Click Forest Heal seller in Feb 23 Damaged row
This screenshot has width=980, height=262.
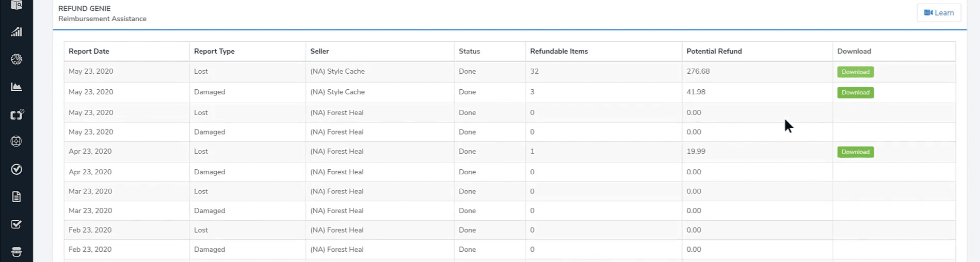click(x=337, y=249)
